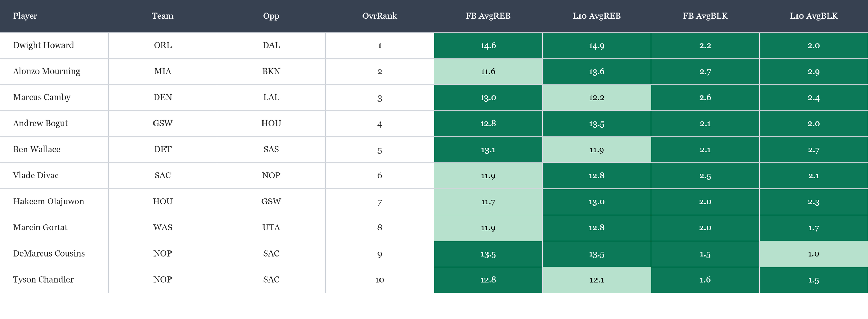The image size is (868, 319).
Task: Click Alonzo Mourning's name
Action: (47, 71)
